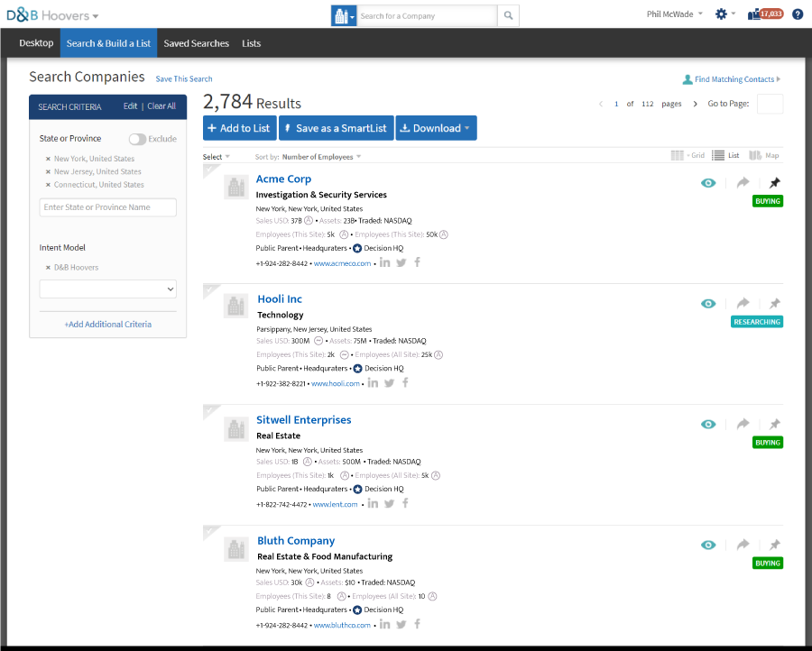Viewport: 812px width, 651px height.
Task: Go to next results page arrow
Action: 695,104
